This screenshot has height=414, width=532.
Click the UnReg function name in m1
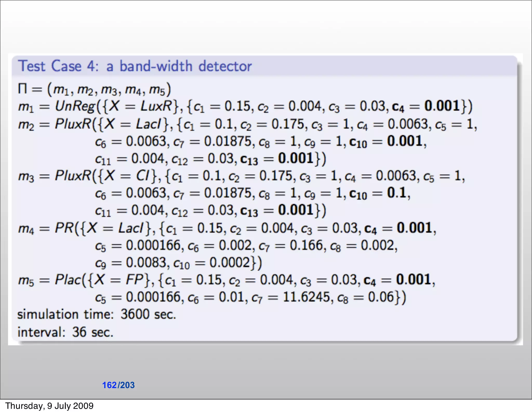point(75,106)
